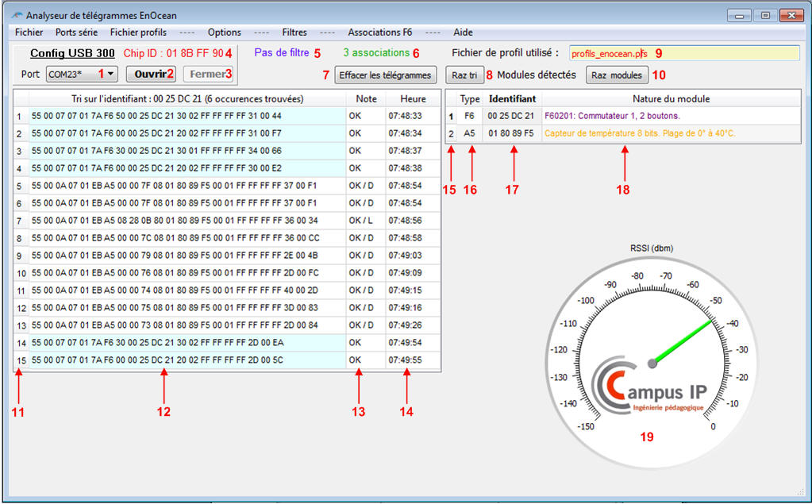Click Effacer les télégrammes button
This screenshot has width=812, height=504.
(385, 75)
